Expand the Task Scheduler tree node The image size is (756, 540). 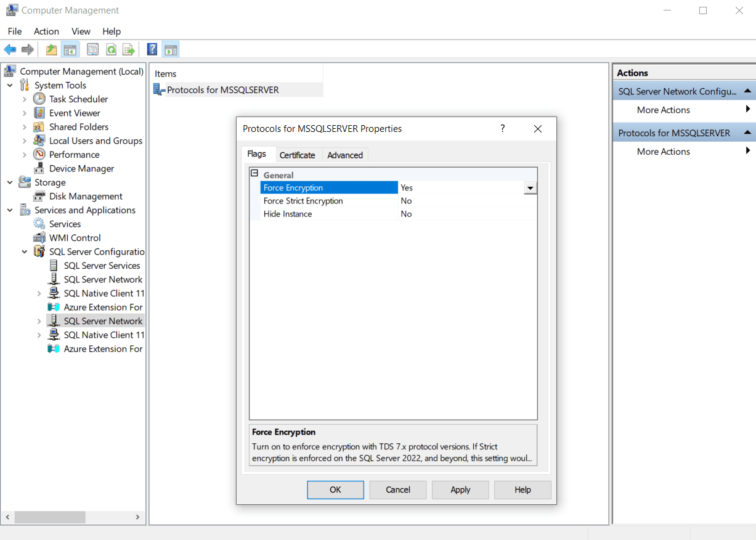[x=25, y=99]
